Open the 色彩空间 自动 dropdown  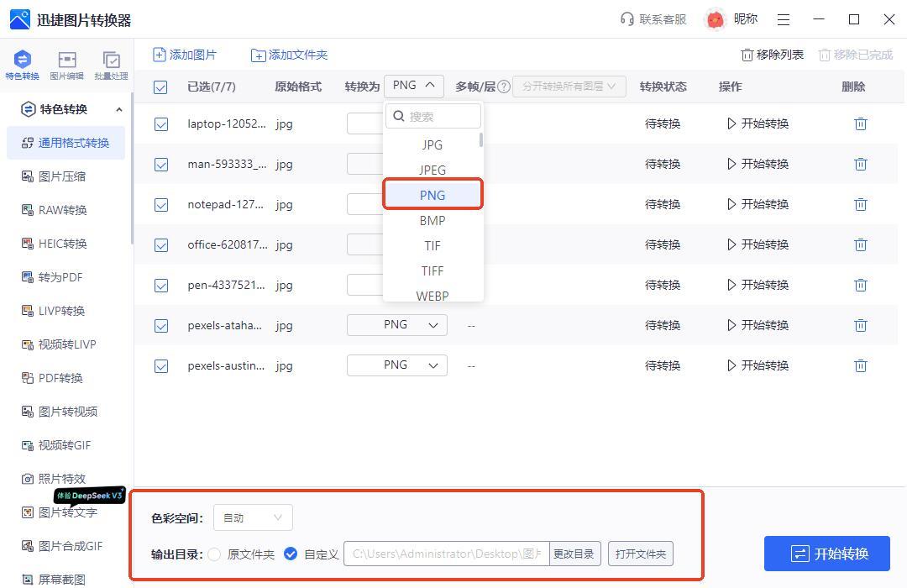pyautogui.click(x=253, y=518)
